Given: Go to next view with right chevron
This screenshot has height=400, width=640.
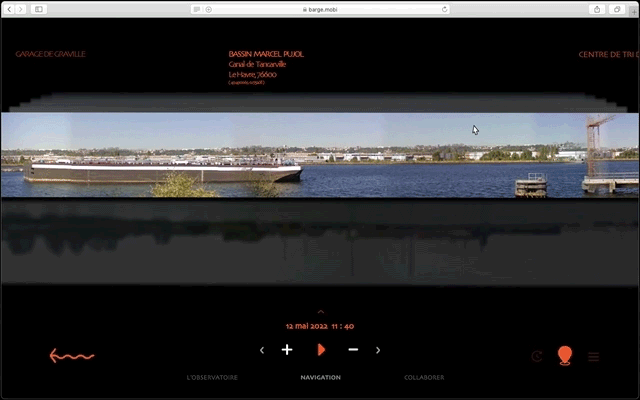Looking at the screenshot, I should (x=378, y=350).
